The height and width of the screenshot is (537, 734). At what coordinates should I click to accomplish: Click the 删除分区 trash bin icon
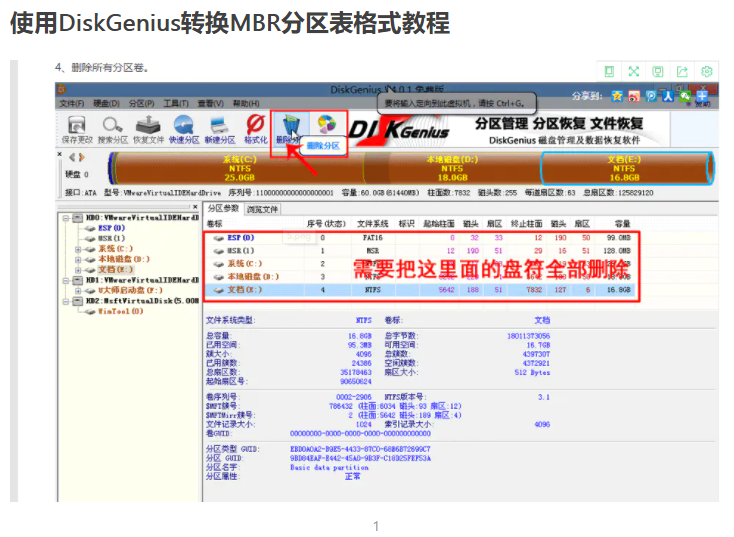click(291, 125)
